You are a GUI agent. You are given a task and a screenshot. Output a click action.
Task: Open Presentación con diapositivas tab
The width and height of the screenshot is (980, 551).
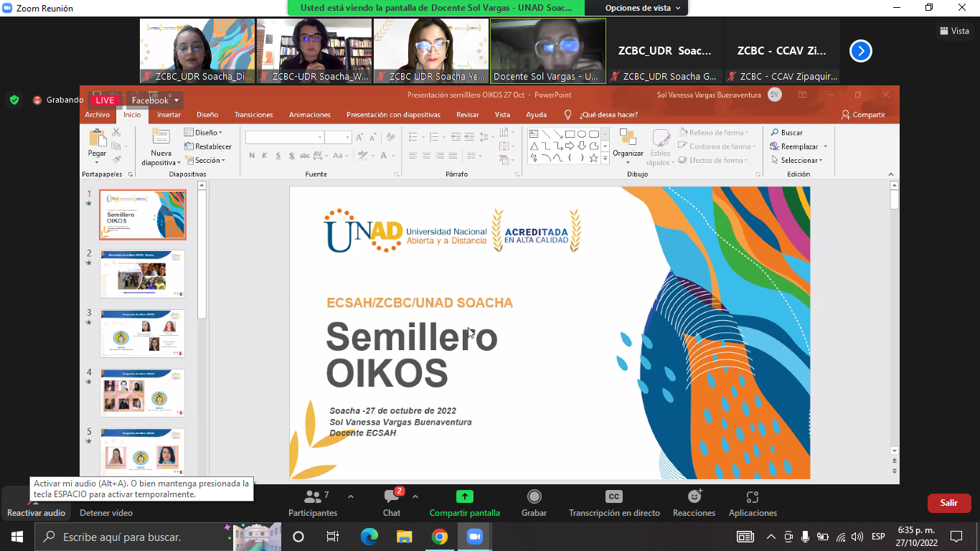pos(393,115)
